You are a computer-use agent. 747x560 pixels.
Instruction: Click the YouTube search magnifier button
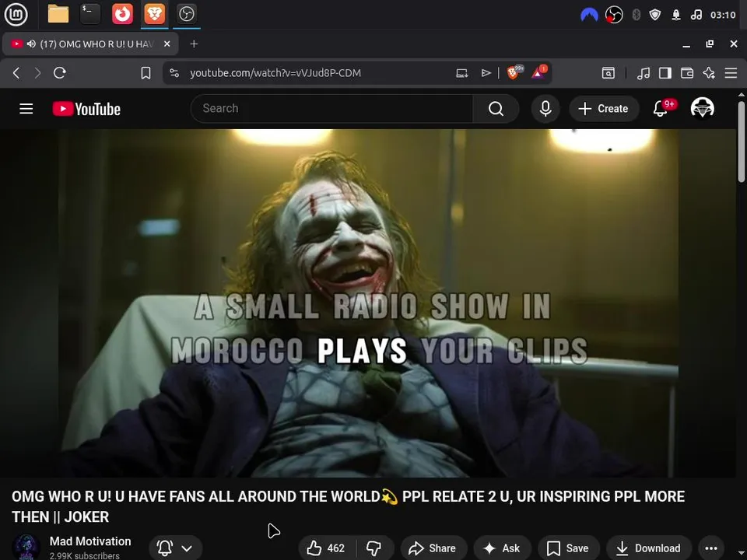click(x=496, y=109)
